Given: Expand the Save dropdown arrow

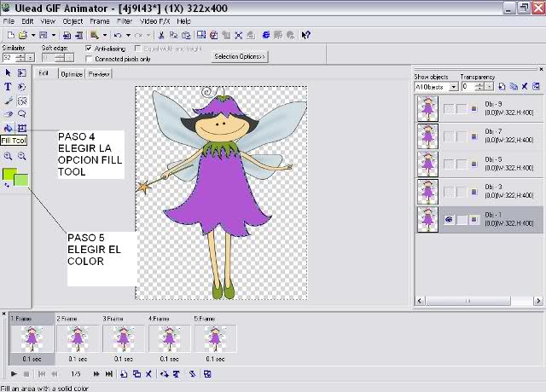Looking at the screenshot, I should (x=53, y=35).
